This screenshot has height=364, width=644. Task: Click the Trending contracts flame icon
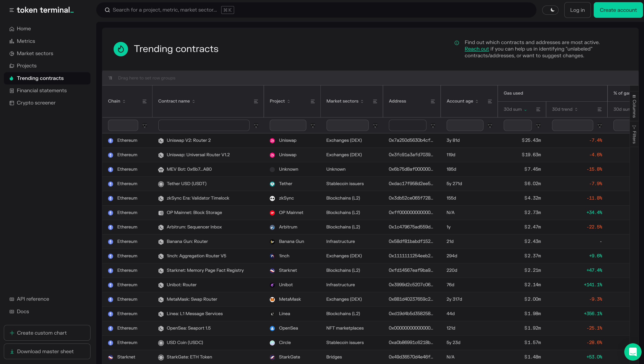(x=121, y=49)
